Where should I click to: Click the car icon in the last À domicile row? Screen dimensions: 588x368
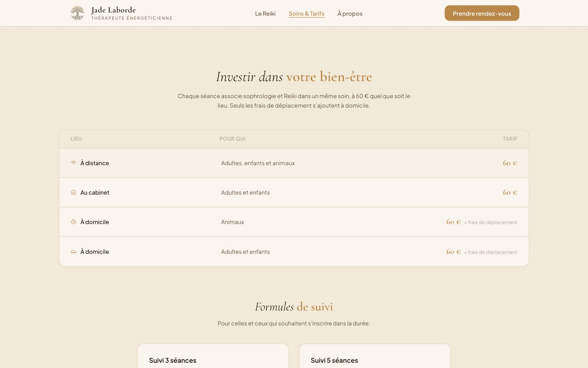click(73, 252)
